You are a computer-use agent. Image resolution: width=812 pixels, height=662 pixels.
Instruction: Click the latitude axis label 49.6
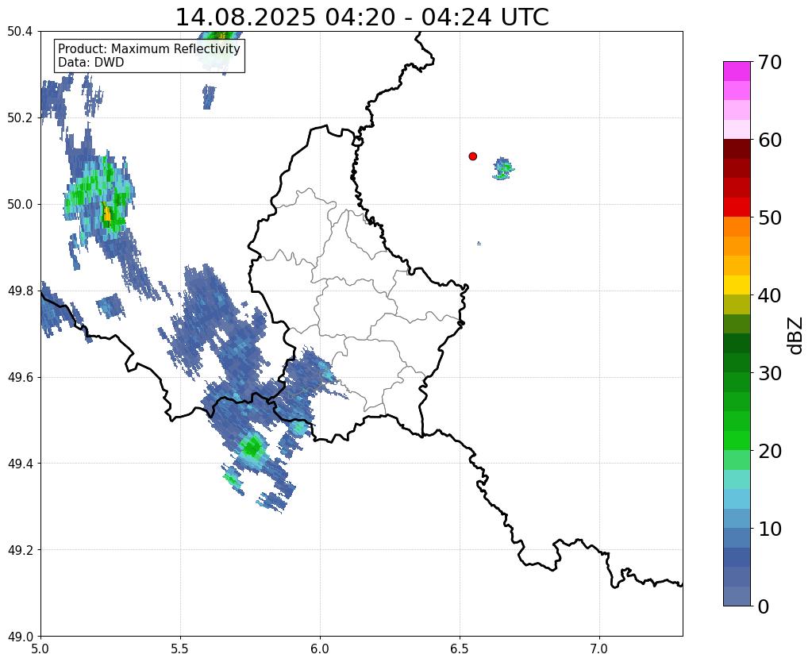click(20, 378)
